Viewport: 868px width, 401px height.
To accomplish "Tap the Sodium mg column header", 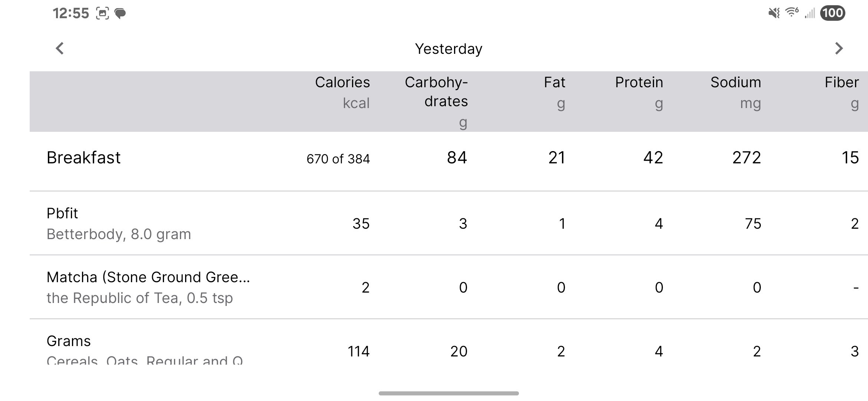I will pos(736,92).
